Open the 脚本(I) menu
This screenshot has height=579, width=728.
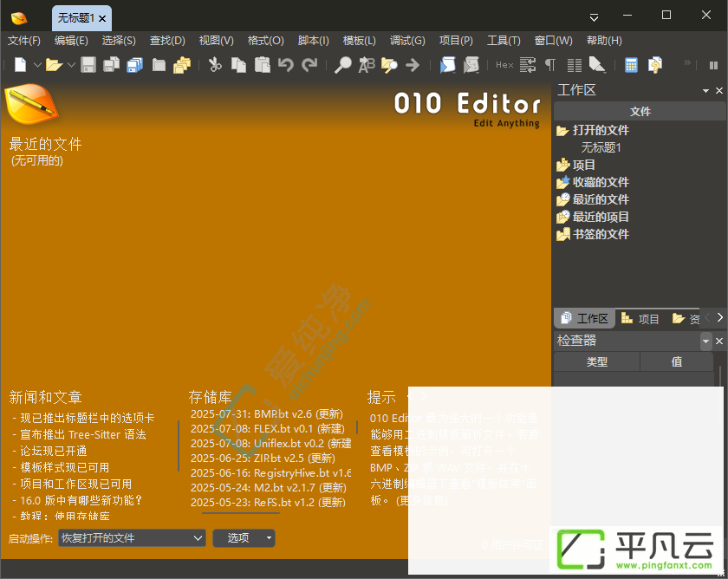click(x=314, y=41)
